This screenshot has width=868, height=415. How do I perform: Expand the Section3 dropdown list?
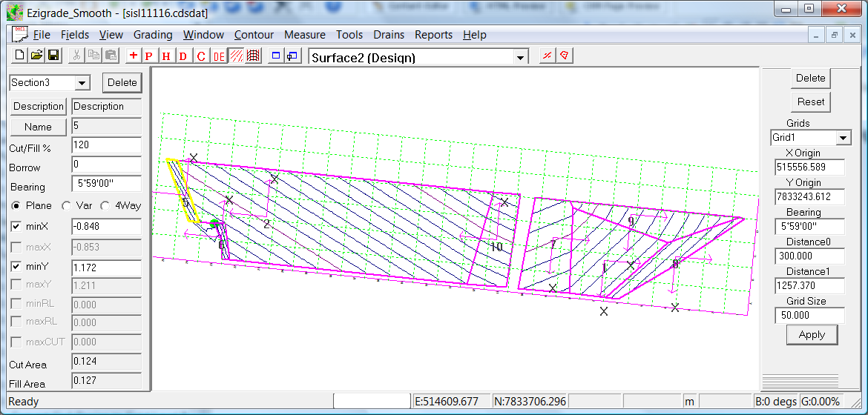point(82,83)
